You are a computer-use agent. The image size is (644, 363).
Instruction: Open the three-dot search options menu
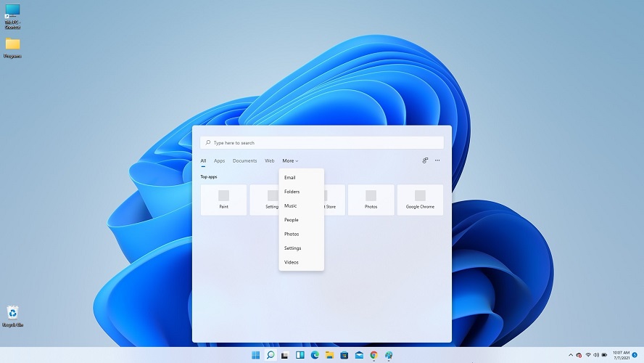click(437, 160)
